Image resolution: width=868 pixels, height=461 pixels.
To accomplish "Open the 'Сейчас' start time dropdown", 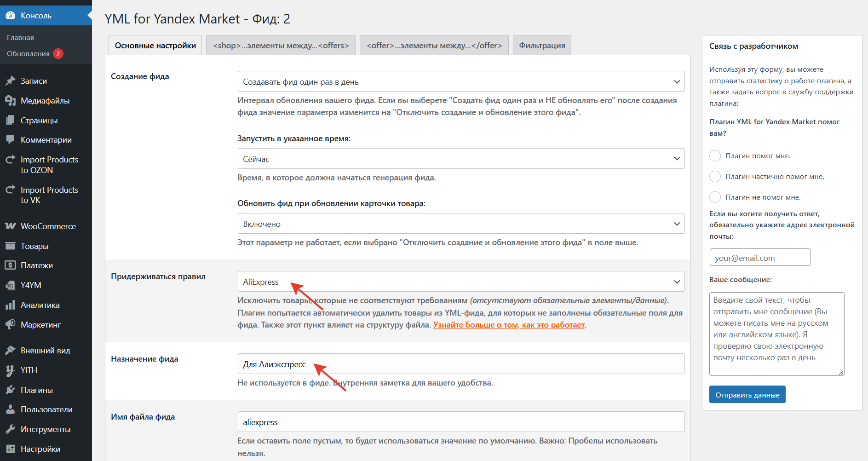I will (460, 159).
